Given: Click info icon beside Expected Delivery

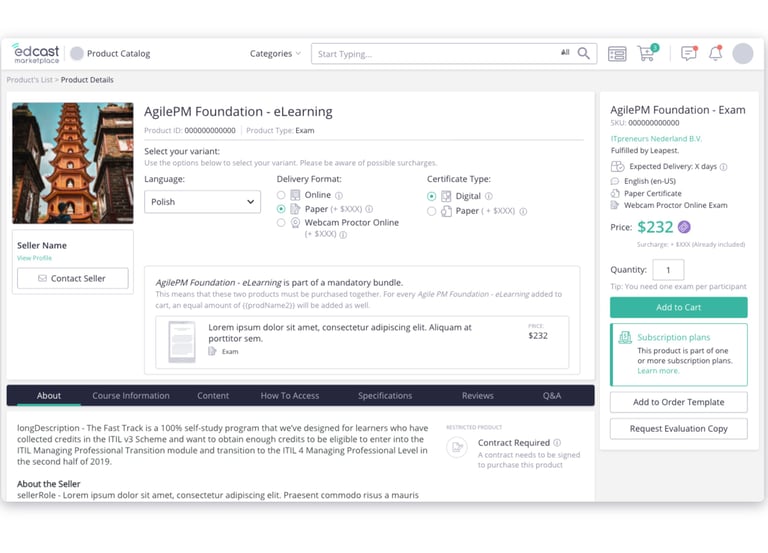Looking at the screenshot, I should point(723,167).
